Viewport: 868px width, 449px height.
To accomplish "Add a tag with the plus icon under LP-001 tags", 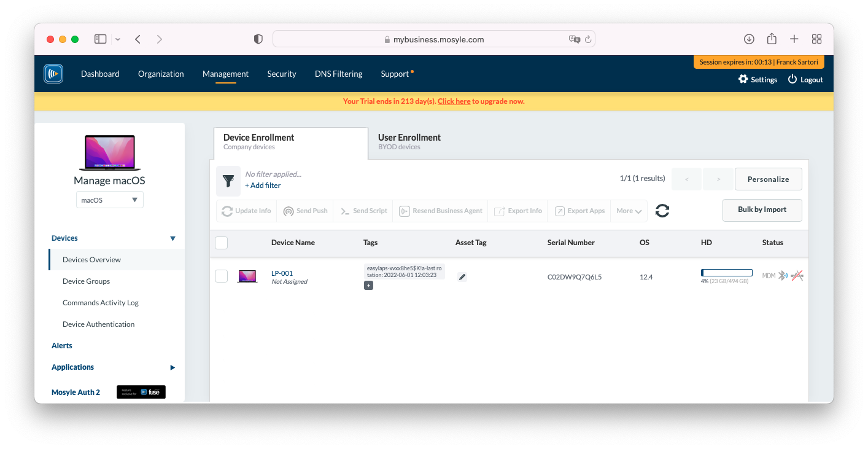I will pyautogui.click(x=368, y=286).
